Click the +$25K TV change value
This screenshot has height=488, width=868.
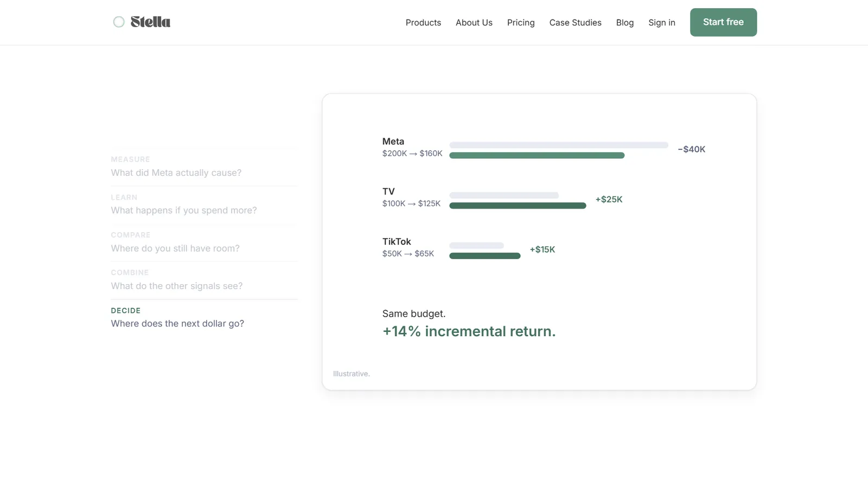tap(609, 200)
